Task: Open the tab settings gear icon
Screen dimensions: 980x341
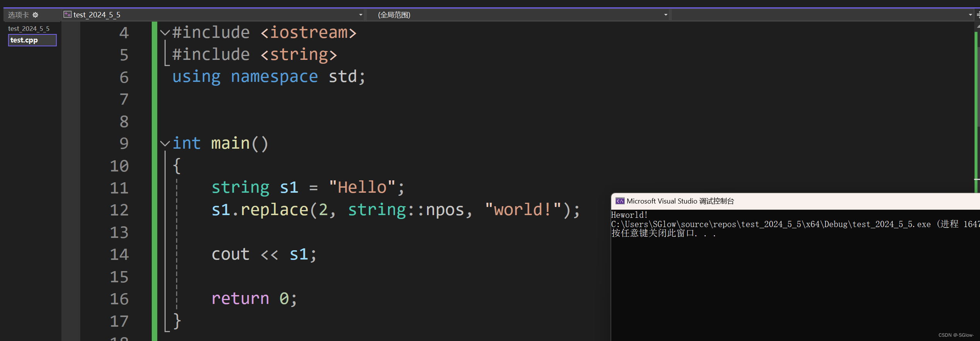Action: 36,15
